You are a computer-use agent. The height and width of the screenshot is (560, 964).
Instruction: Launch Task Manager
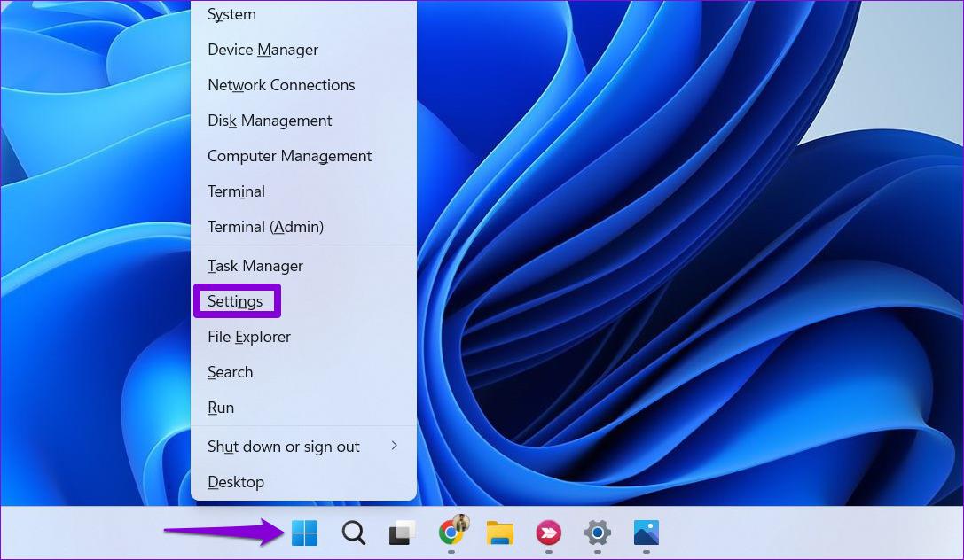(255, 266)
